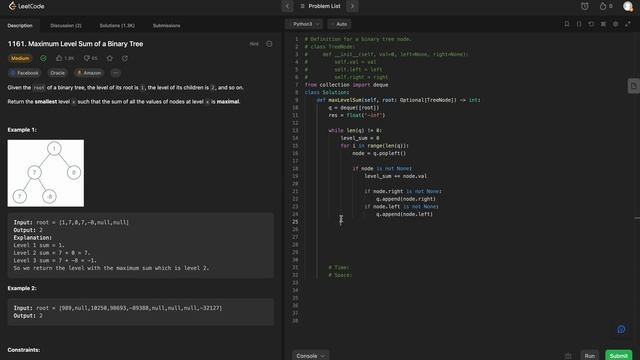Open the editor settings gear
Image resolution: width=640 pixels, height=360 pixels.
point(616,24)
